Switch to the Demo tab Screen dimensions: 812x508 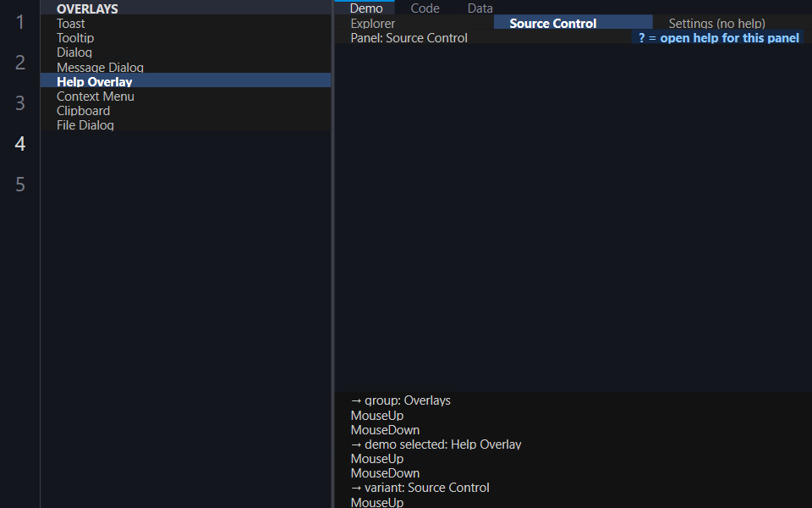pyautogui.click(x=365, y=8)
